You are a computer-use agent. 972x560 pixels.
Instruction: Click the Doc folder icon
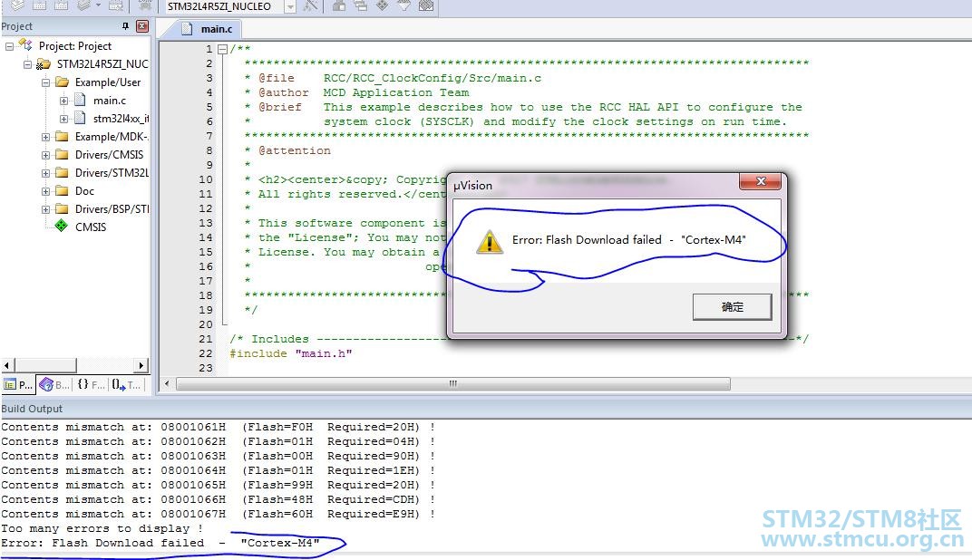[62, 191]
